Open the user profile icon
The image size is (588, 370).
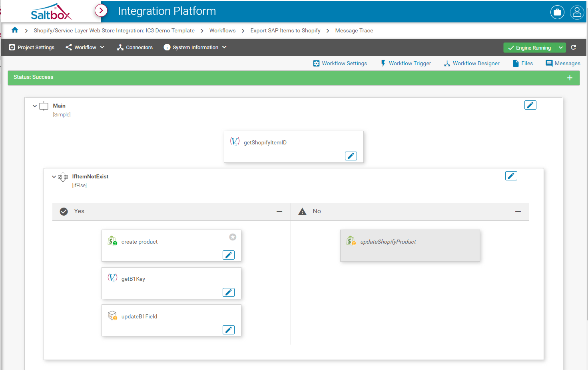tap(577, 12)
